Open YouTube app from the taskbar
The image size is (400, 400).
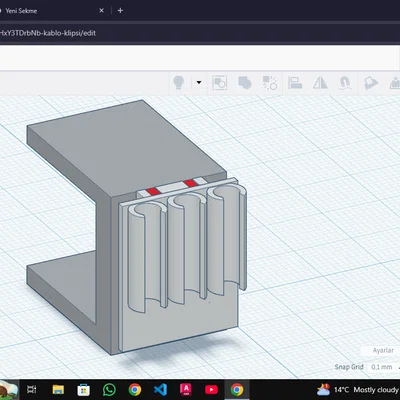click(x=211, y=389)
